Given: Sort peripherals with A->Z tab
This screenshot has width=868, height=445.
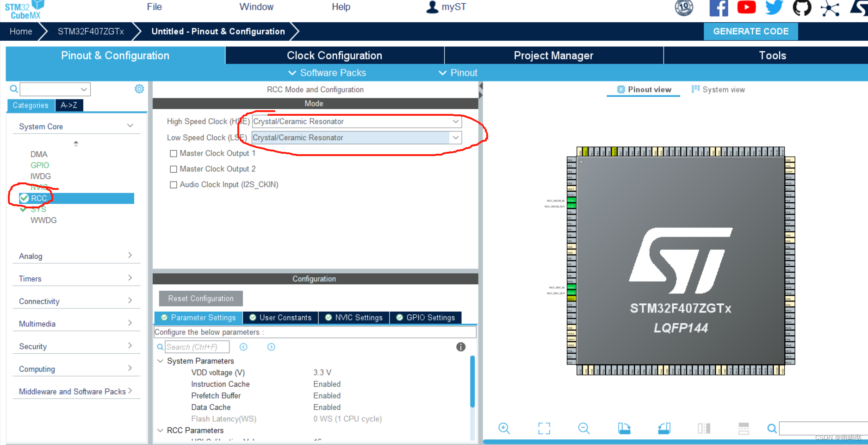Looking at the screenshot, I should click(69, 105).
